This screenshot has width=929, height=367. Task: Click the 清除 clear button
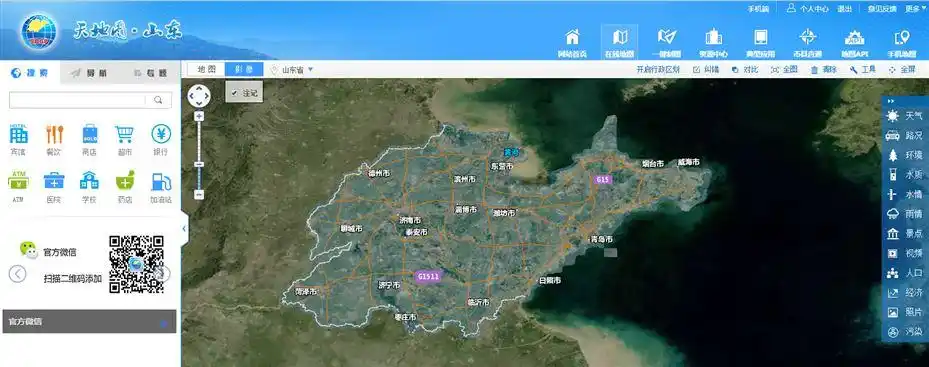pos(824,69)
